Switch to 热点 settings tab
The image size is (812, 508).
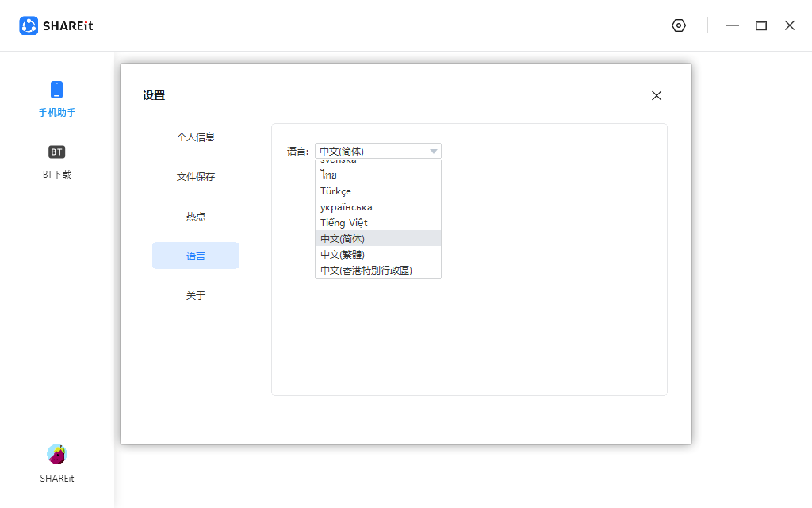pyautogui.click(x=196, y=216)
